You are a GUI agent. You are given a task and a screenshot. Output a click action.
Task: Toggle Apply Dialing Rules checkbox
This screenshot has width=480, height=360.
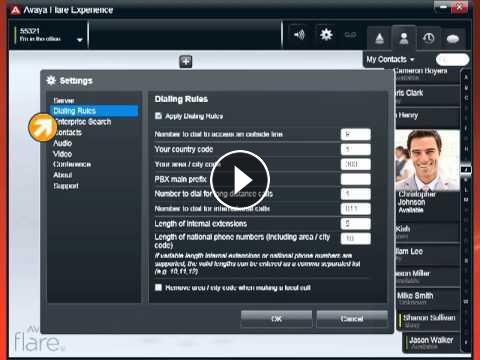[158, 116]
